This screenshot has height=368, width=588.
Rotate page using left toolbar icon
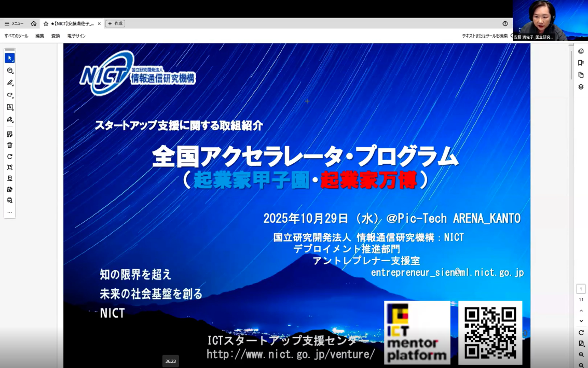[x=9, y=157]
